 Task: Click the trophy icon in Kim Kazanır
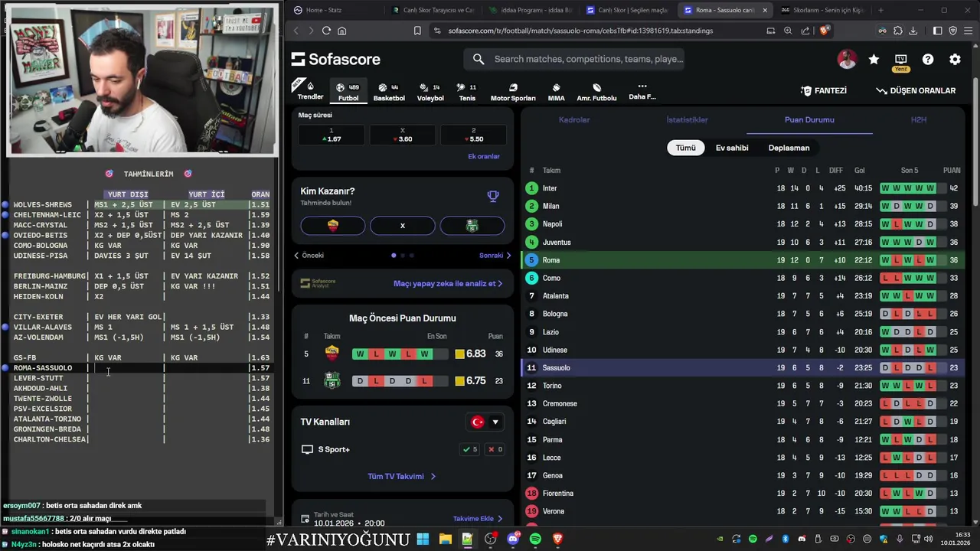(x=493, y=196)
